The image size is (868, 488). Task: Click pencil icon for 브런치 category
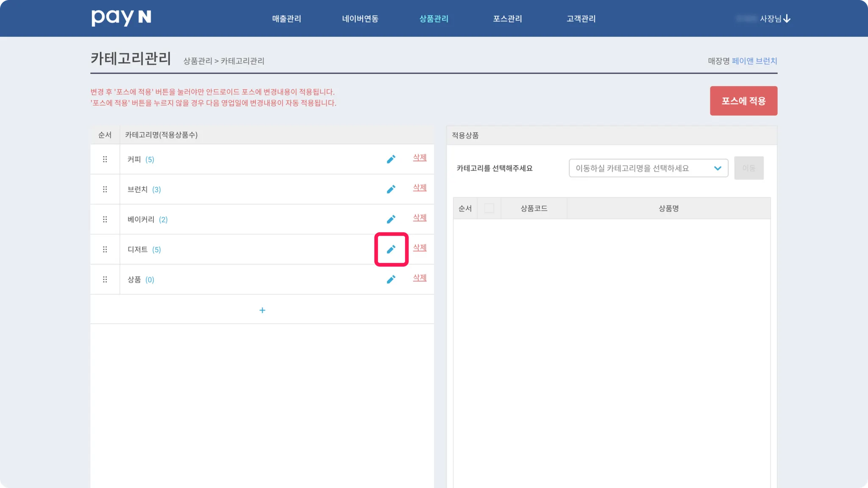click(391, 189)
